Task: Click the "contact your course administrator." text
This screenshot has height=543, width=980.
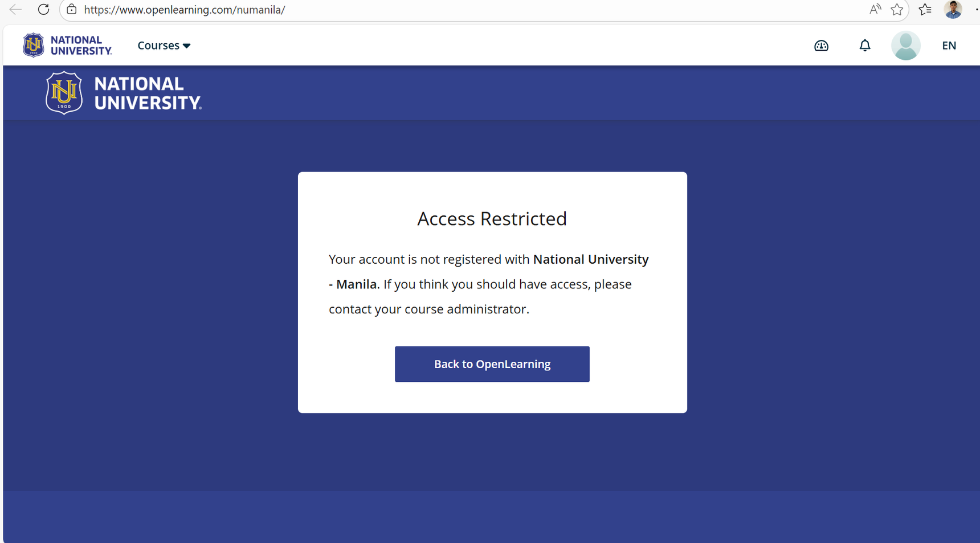Action: pyautogui.click(x=429, y=309)
